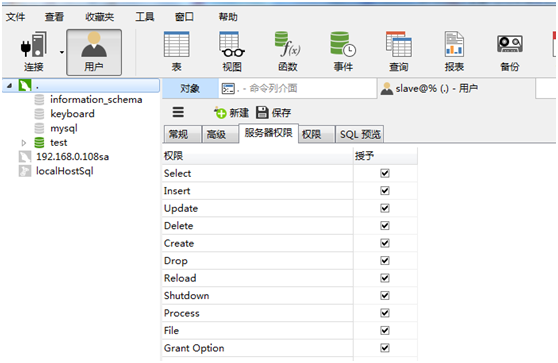Image resolution: width=558 pixels, height=363 pixels.
Task: Switch to the Privileges (权限) tab
Action: click(x=316, y=134)
